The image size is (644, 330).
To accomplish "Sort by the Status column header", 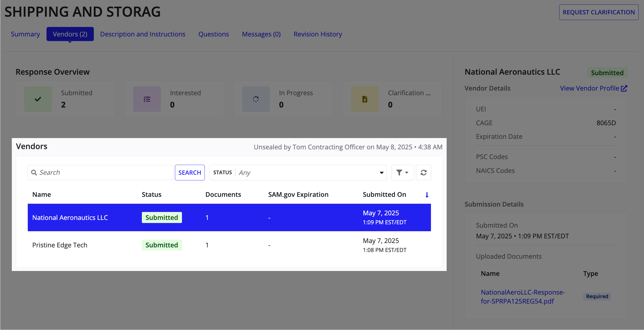I will click(x=152, y=195).
